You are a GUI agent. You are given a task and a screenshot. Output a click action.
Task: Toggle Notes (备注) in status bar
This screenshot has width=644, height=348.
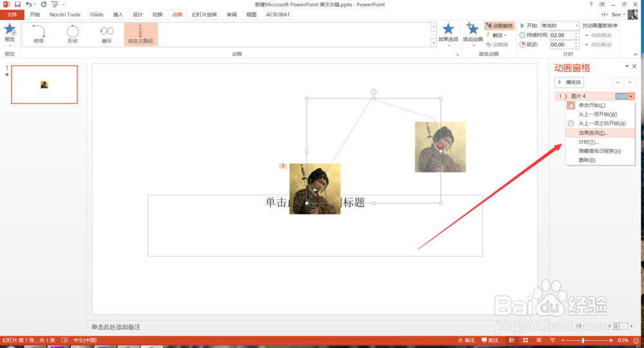(x=466, y=340)
